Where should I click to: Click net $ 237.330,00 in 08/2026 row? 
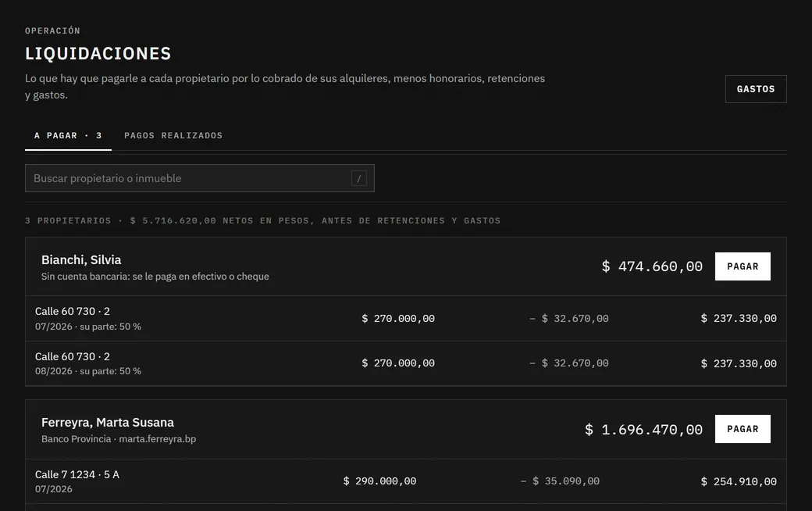click(739, 363)
